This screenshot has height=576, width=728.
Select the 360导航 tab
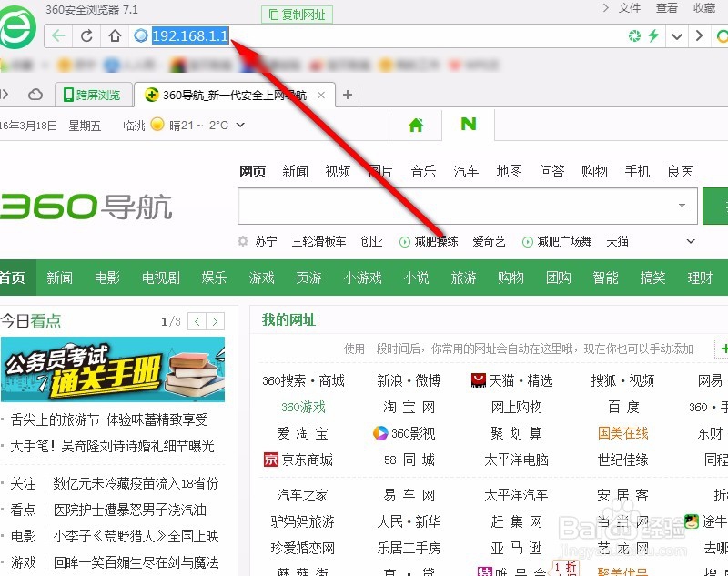click(234, 95)
